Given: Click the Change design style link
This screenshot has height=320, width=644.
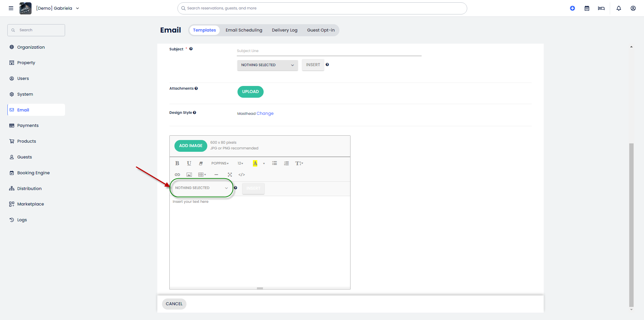Looking at the screenshot, I should (x=265, y=113).
